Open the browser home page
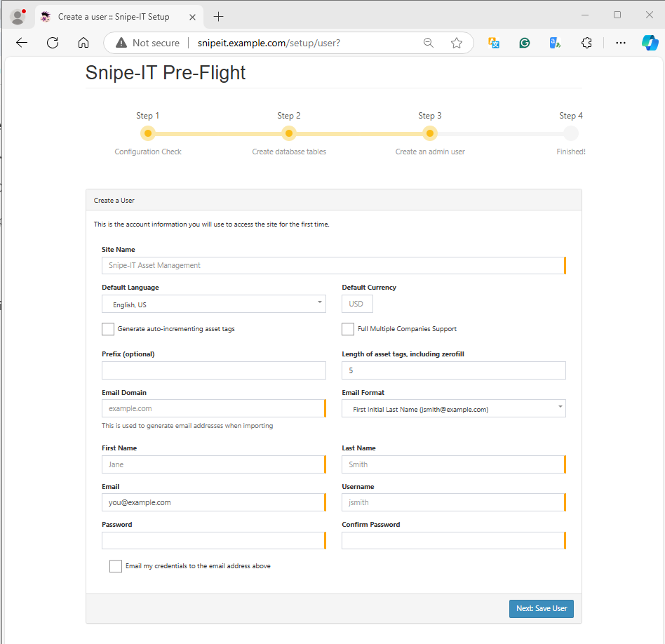 pos(83,42)
